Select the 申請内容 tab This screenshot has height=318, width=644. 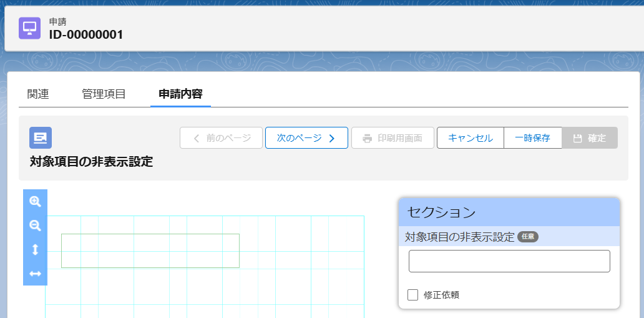(x=181, y=94)
